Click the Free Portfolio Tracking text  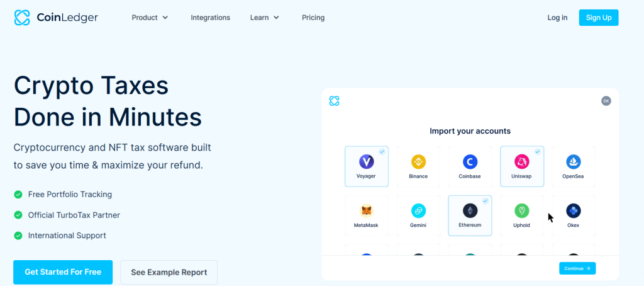[70, 194]
